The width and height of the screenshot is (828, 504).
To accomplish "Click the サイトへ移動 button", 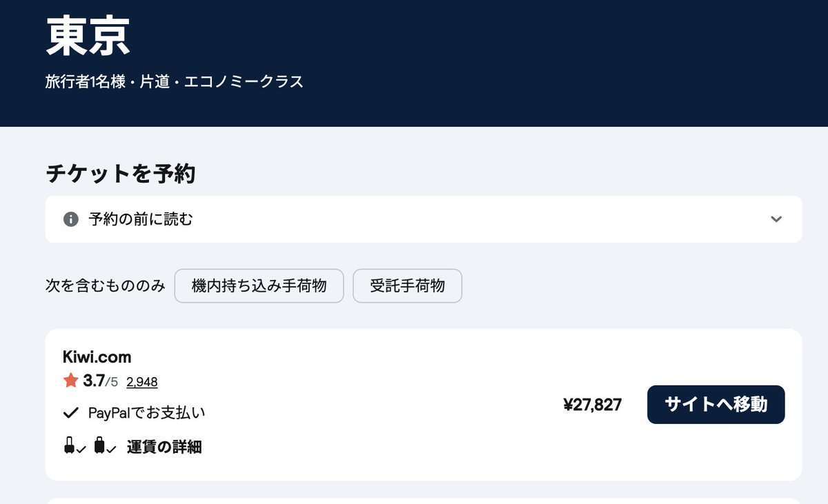I will pyautogui.click(x=716, y=405).
